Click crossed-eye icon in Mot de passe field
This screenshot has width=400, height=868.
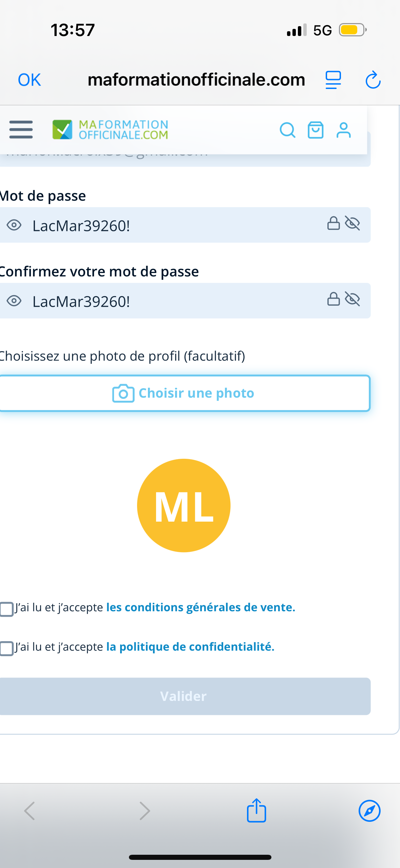point(353,223)
